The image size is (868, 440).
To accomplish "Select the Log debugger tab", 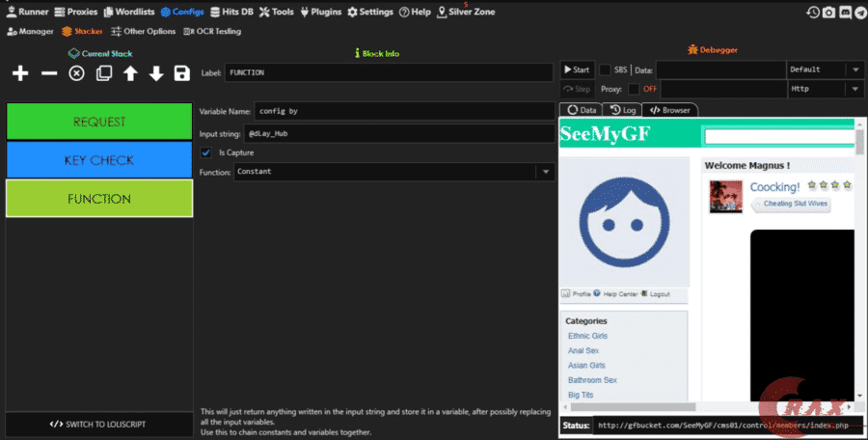I will pos(622,110).
